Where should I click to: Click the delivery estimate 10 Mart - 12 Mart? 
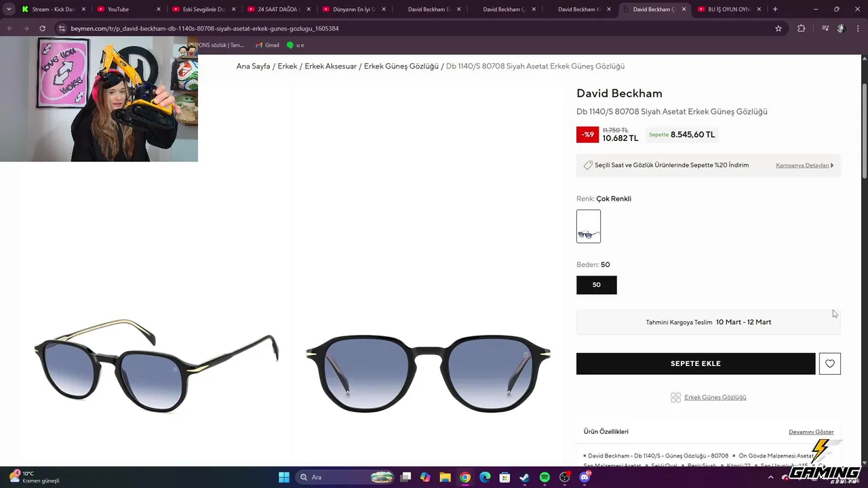pyautogui.click(x=743, y=322)
